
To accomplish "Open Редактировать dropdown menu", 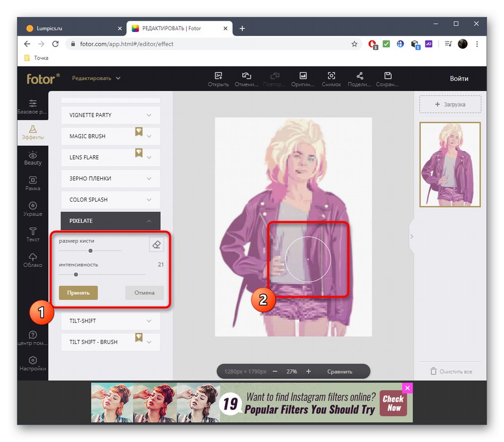I will pyautogui.click(x=96, y=79).
